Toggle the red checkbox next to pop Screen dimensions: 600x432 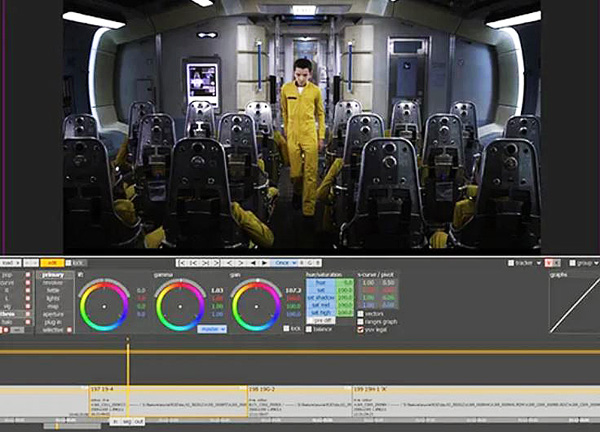28,275
